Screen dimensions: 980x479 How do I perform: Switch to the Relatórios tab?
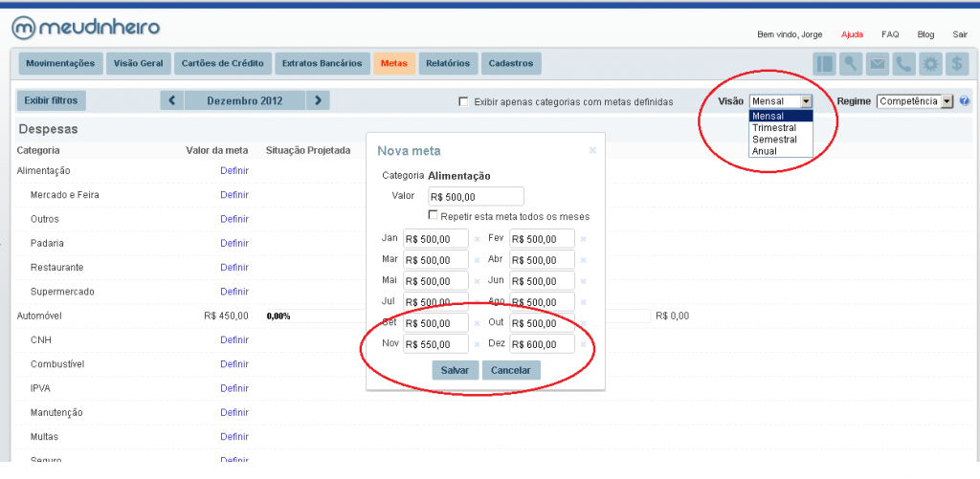(x=447, y=64)
